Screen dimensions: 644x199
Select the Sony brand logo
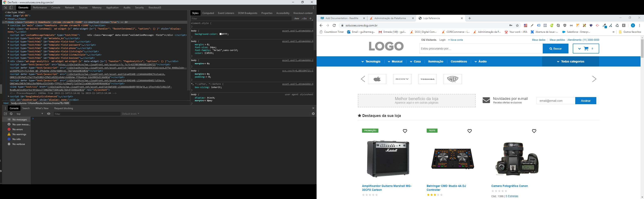tap(402, 79)
